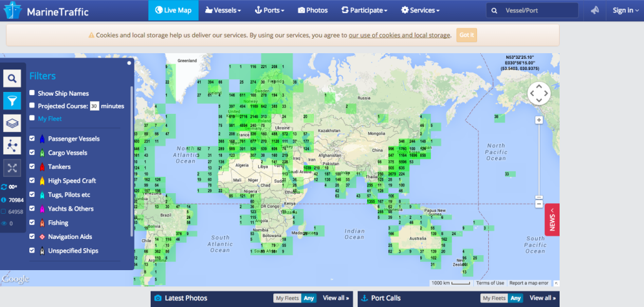
Task: Select the Live Map tab
Action: pos(173,10)
